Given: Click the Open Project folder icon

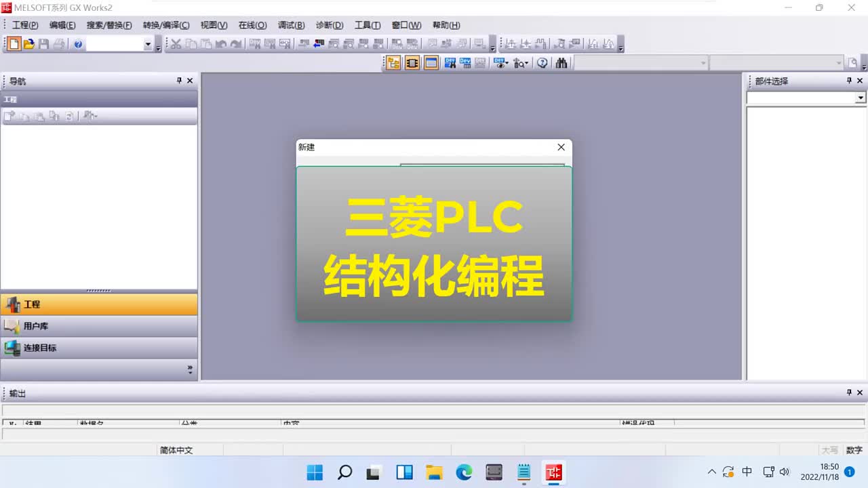Looking at the screenshot, I should point(29,44).
